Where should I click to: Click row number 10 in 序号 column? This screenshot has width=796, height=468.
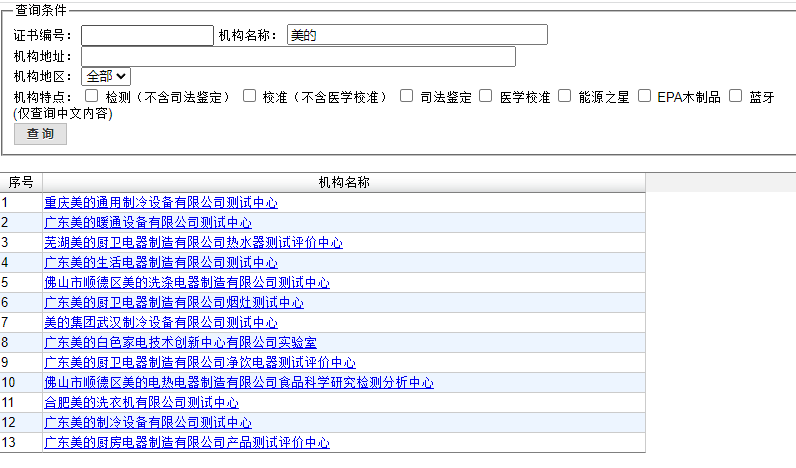(x=8, y=382)
